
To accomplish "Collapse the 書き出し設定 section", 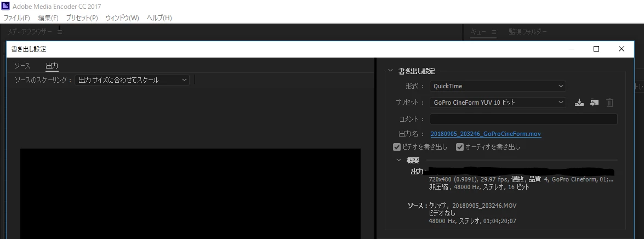I will coord(390,71).
